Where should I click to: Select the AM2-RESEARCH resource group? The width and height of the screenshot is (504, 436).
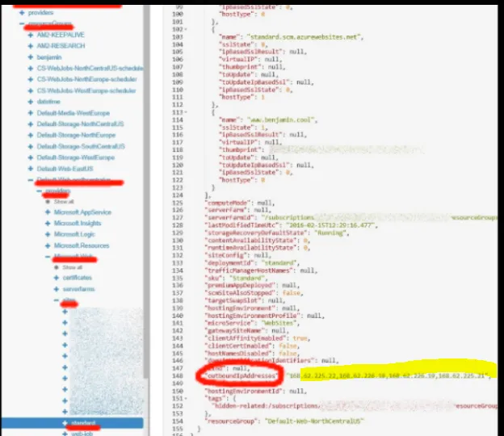point(61,46)
